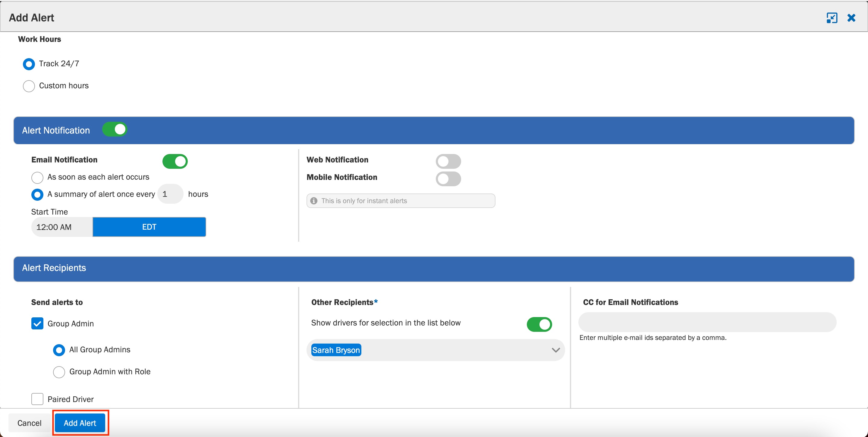The height and width of the screenshot is (437, 868).
Task: Select All Group Admins radio option
Action: coord(59,350)
